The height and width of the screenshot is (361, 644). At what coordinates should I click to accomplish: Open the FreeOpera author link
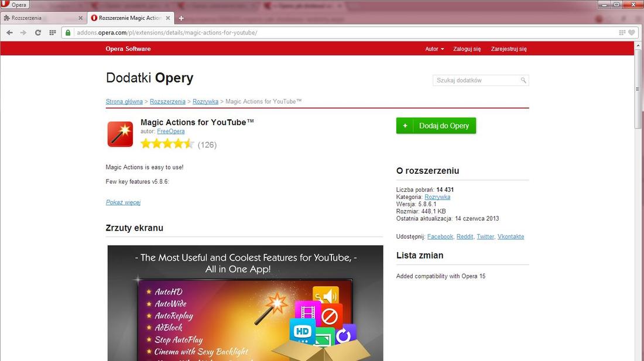coord(171,131)
